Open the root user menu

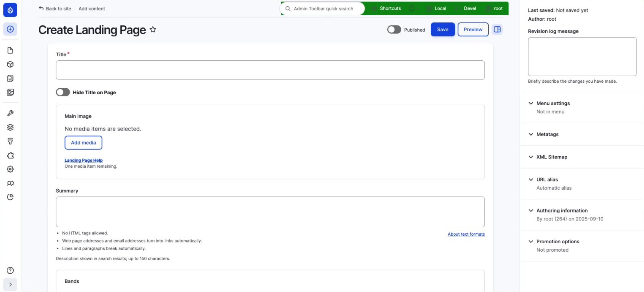494,8
